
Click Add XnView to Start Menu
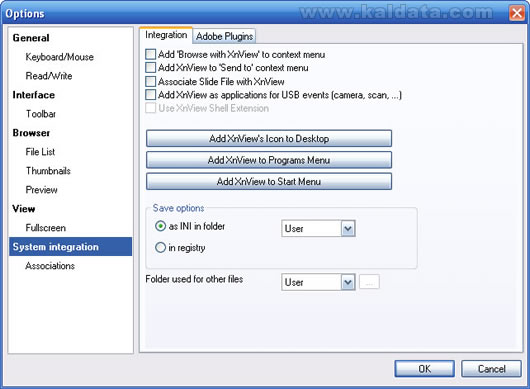point(269,181)
